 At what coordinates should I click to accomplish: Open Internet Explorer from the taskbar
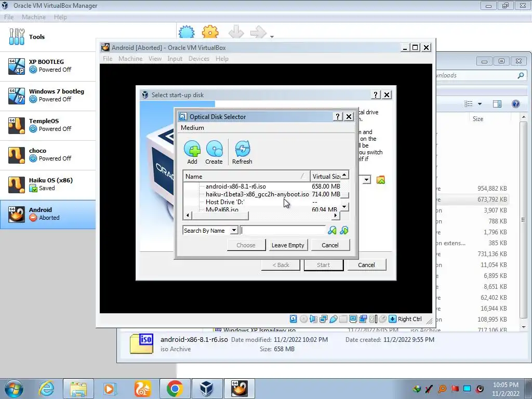[46, 389]
